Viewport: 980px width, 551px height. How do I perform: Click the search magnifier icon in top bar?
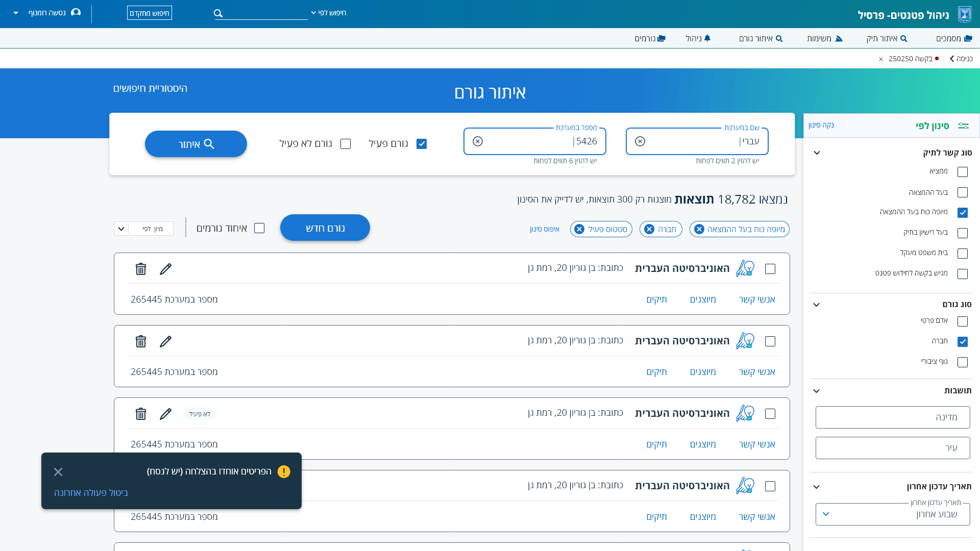(218, 13)
